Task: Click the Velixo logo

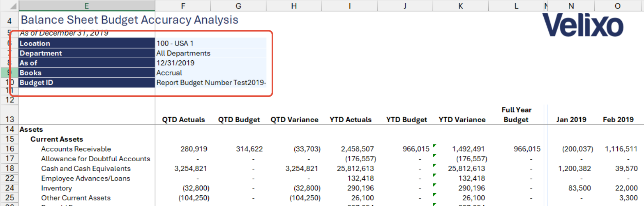Action: (x=583, y=25)
